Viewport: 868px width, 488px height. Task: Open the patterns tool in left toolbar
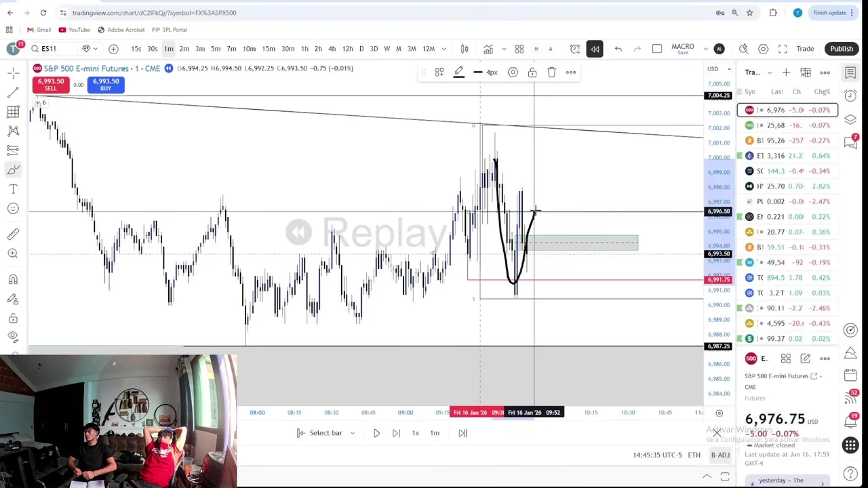click(x=13, y=131)
